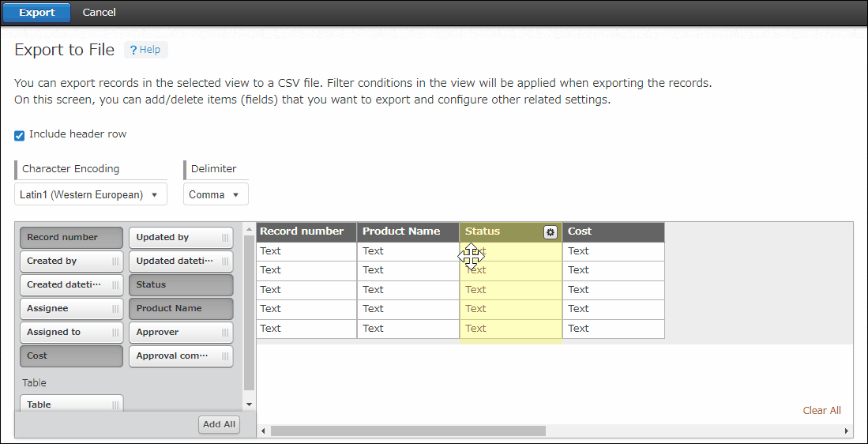868x444 pixels.
Task: Open the Character Encoding dropdown
Action: point(91,194)
